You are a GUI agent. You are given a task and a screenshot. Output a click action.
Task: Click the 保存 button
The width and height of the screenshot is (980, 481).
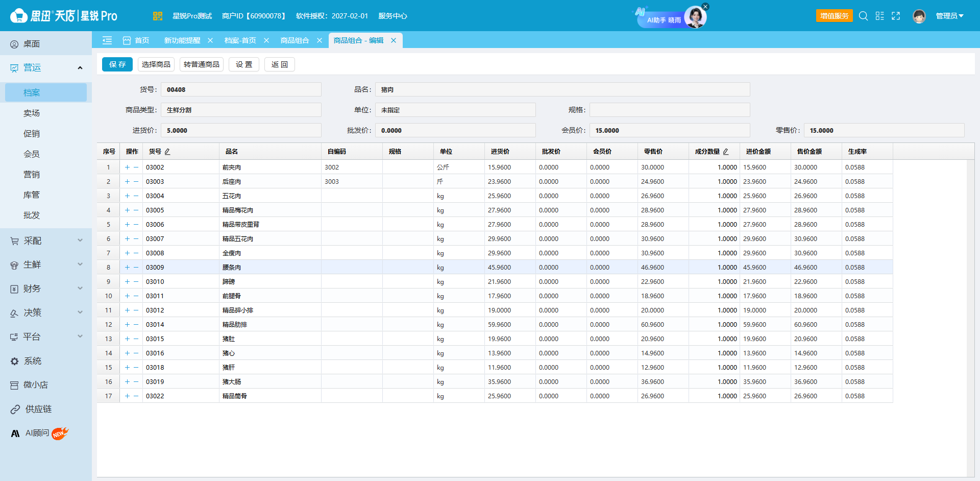click(x=117, y=64)
